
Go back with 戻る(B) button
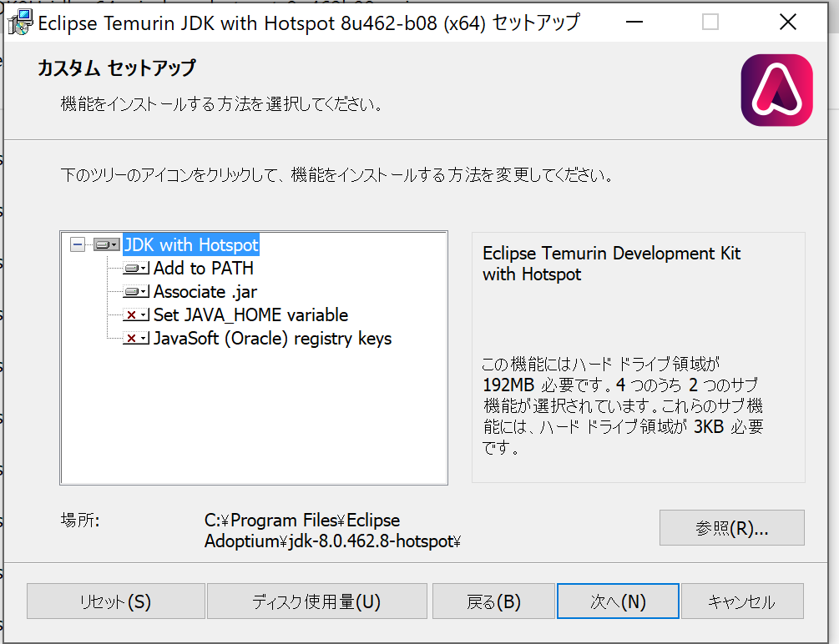(x=493, y=601)
